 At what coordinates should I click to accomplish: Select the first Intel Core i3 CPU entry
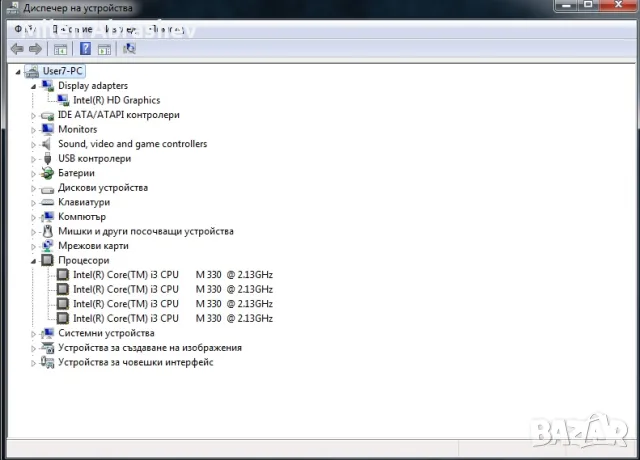coord(173,275)
